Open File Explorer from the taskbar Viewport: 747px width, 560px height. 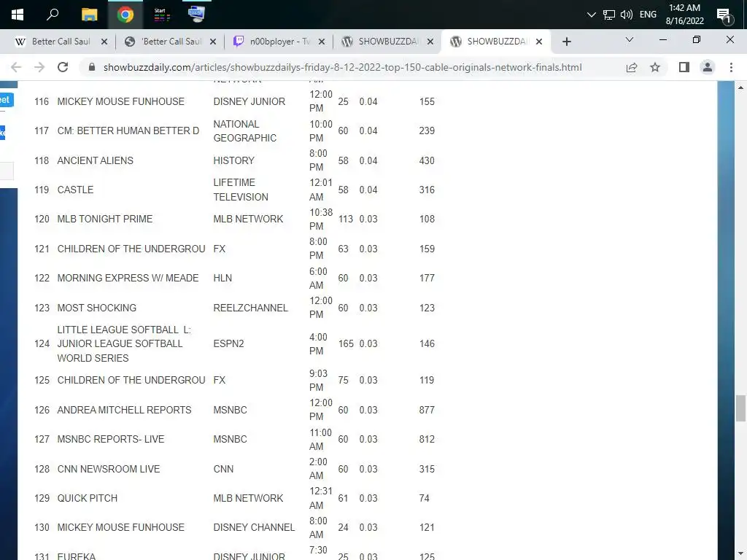coord(89,15)
